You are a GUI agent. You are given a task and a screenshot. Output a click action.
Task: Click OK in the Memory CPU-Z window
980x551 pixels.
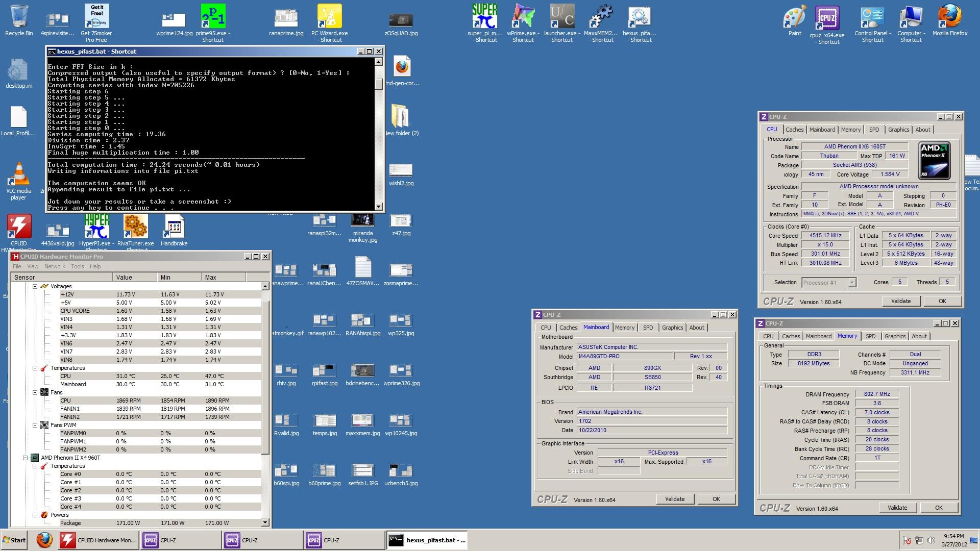939,508
